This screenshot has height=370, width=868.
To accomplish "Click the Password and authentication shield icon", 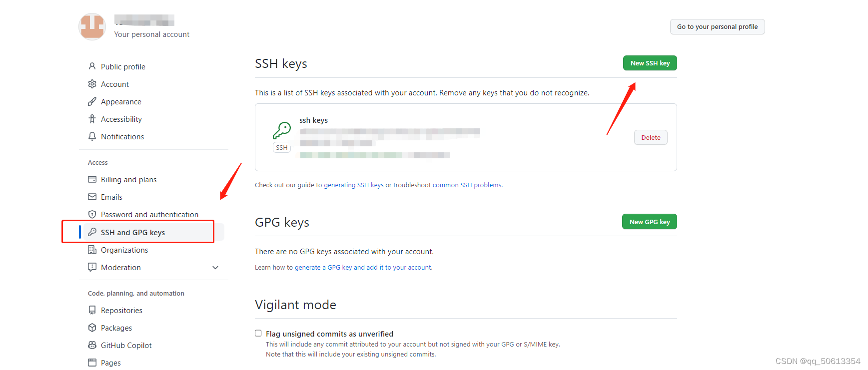I will [x=92, y=214].
